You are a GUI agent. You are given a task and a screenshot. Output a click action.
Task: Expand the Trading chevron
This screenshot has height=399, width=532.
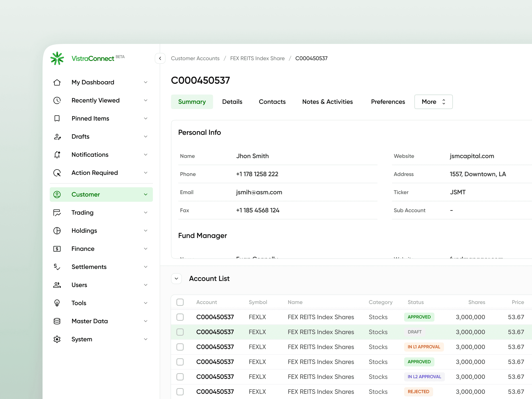pyautogui.click(x=146, y=213)
